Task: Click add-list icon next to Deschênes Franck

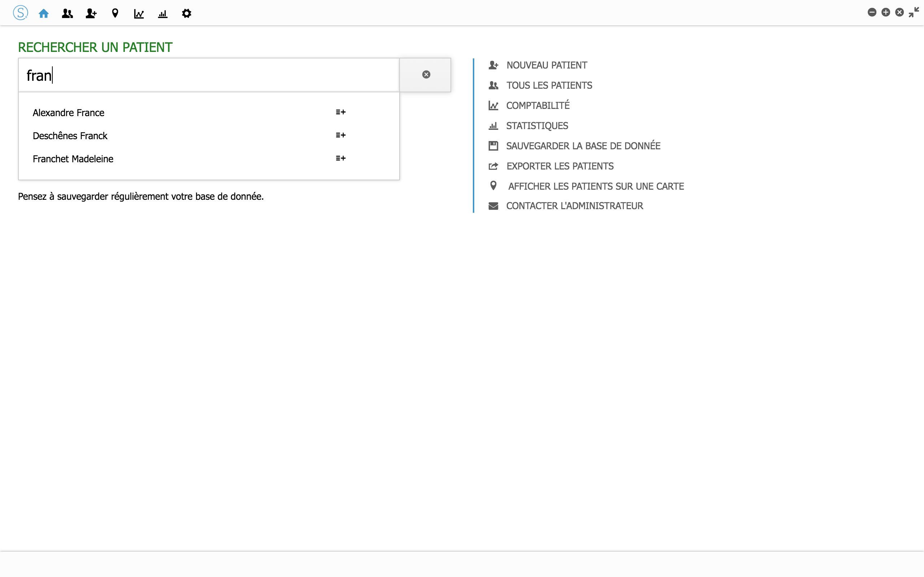Action: pos(341,135)
